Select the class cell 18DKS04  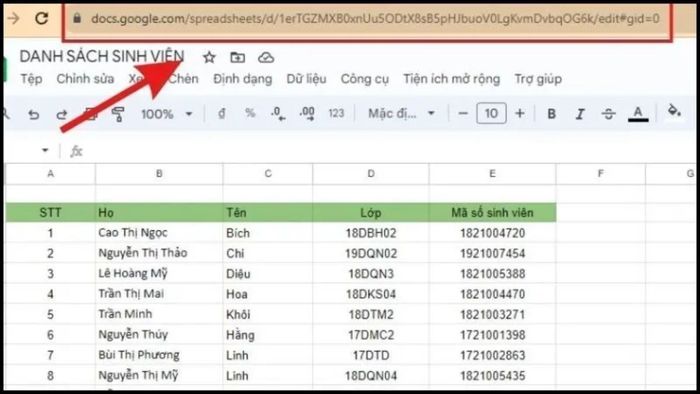[371, 294]
